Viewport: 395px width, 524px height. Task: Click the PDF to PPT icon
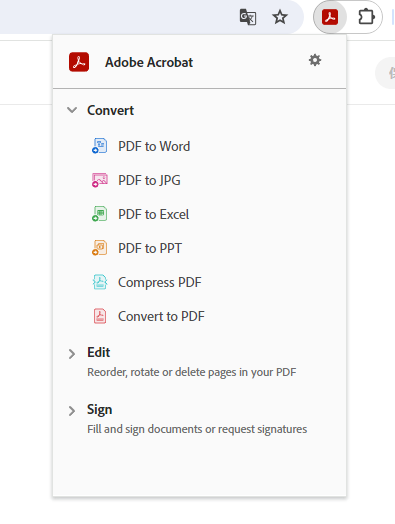100,248
